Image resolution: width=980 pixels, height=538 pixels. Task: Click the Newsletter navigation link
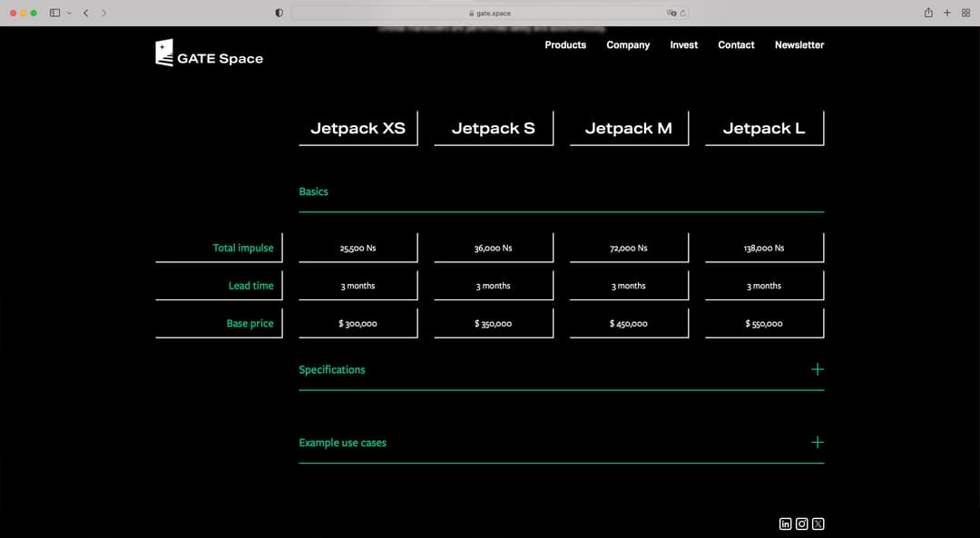pos(799,44)
